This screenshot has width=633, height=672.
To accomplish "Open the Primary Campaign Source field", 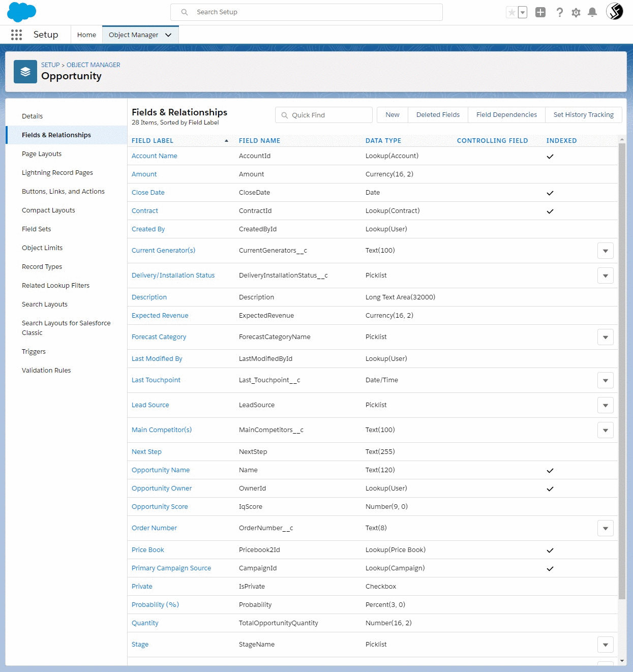I will tap(171, 568).
